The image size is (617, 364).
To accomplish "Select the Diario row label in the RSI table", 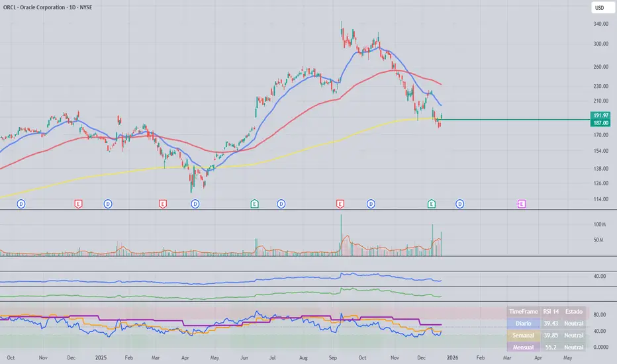I will [524, 324].
